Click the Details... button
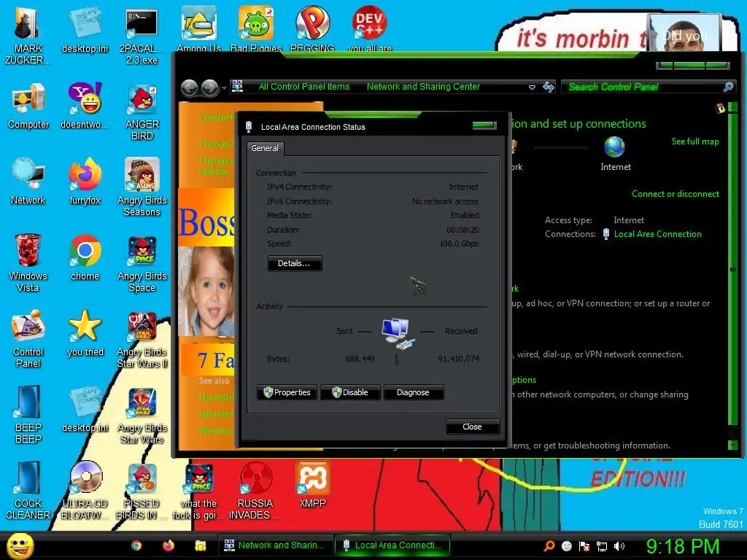 coord(295,263)
